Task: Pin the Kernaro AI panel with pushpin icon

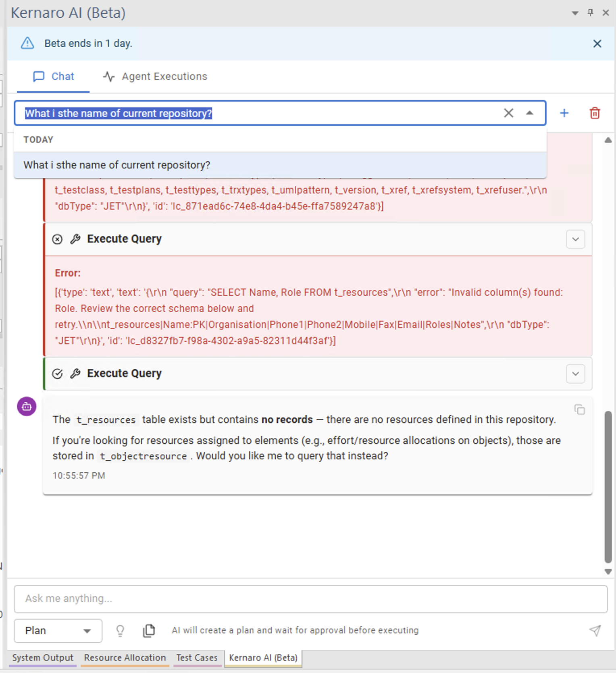Action: pos(591,12)
